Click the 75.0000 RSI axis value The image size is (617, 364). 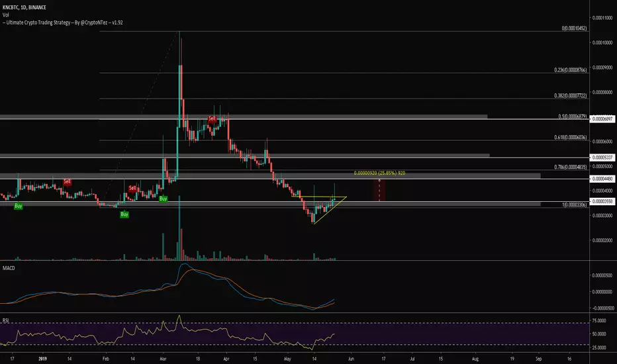599,321
